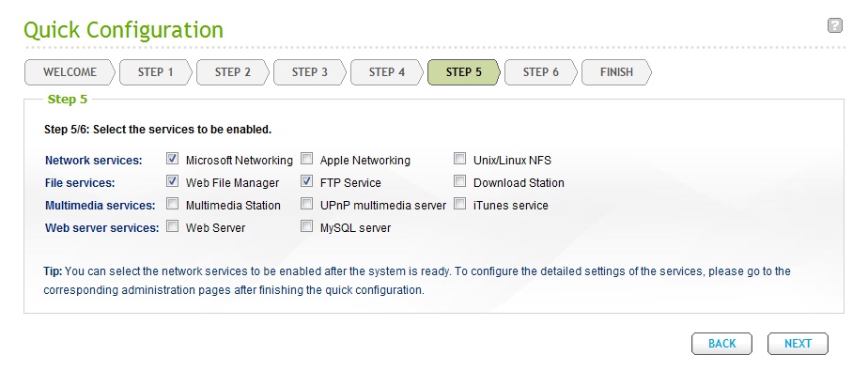Viewport: 868px width, 371px height.
Task: Check Multimedia Station option
Action: (x=173, y=204)
